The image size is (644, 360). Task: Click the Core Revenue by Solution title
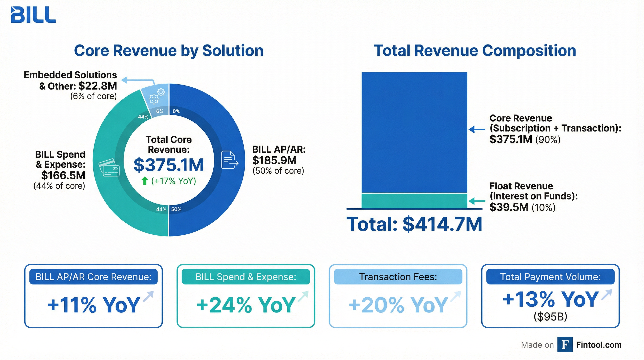(x=169, y=51)
